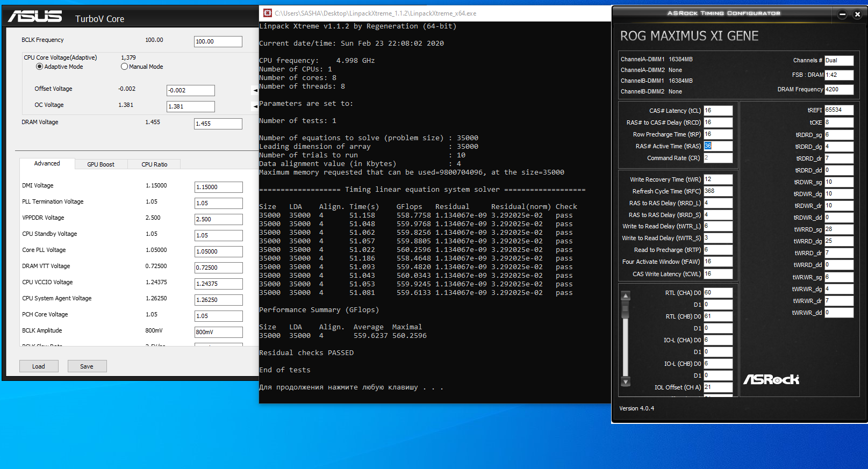The height and width of the screenshot is (469, 868).
Task: Click the RAS# Active Time (tRAS) field
Action: pos(718,146)
